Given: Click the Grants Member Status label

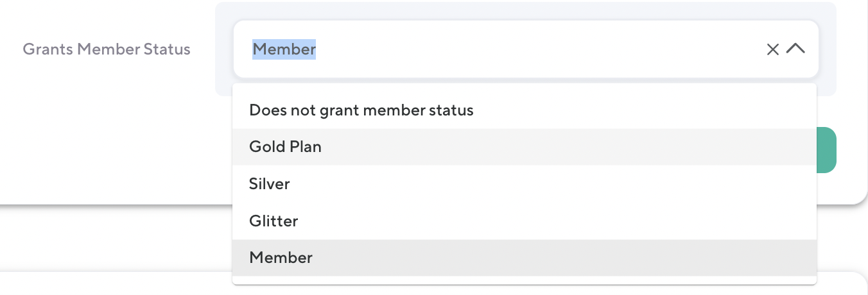Looking at the screenshot, I should coord(107,49).
